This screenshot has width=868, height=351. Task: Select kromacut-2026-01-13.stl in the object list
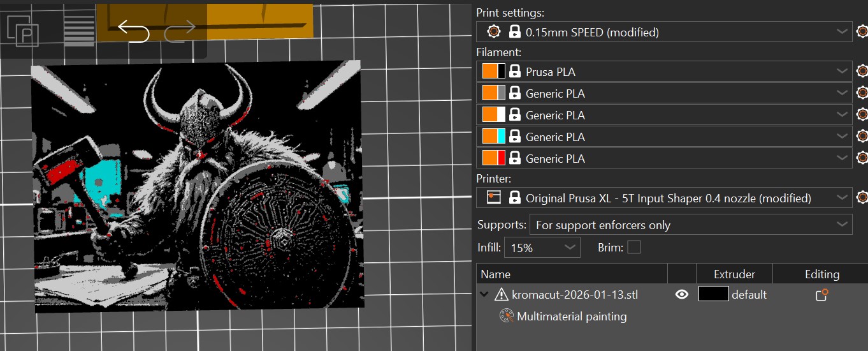click(575, 294)
